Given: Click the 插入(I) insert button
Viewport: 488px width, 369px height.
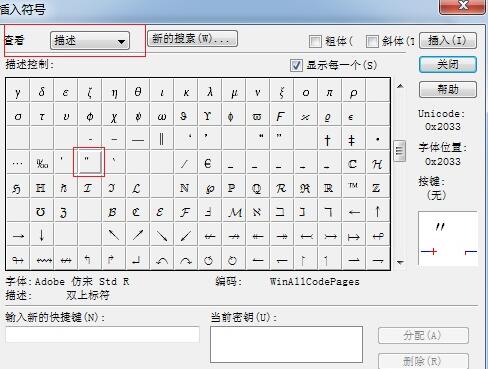Looking at the screenshot, I should coord(448,40).
